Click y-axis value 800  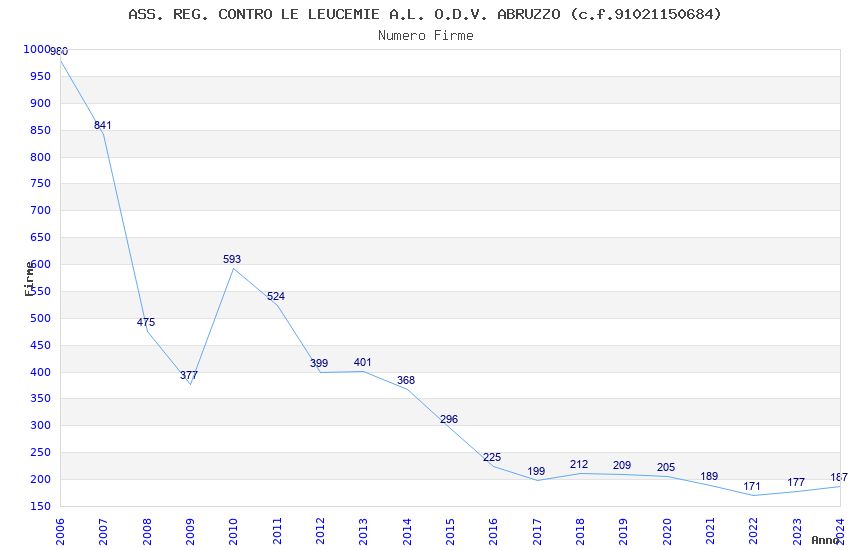[x=41, y=158]
